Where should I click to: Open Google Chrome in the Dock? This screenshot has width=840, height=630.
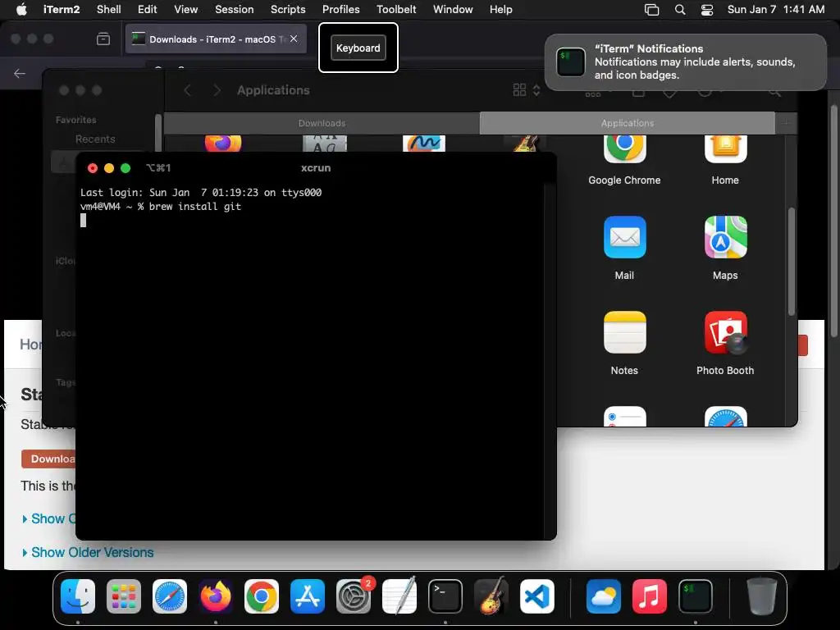262,596
